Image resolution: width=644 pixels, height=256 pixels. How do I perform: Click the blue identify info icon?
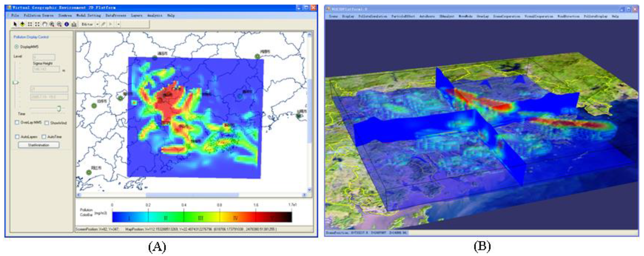click(66, 24)
